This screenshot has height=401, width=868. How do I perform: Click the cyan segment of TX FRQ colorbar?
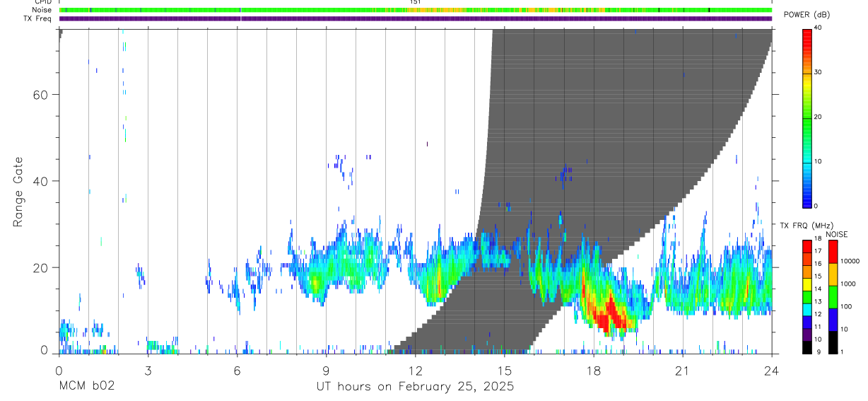(x=807, y=310)
